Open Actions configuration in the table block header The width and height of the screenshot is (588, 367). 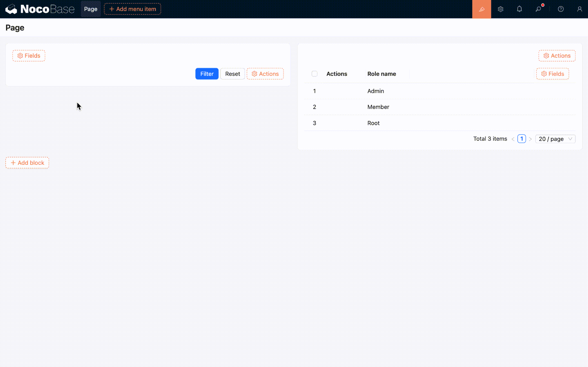click(557, 56)
